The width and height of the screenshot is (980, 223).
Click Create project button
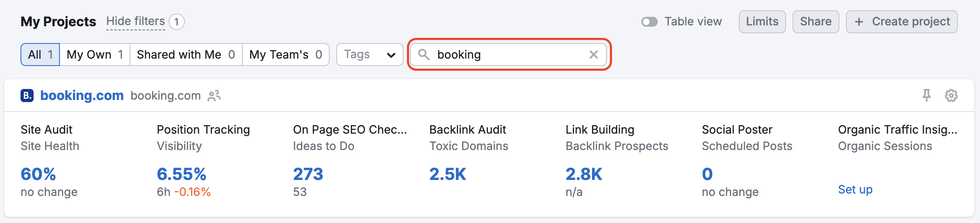902,22
